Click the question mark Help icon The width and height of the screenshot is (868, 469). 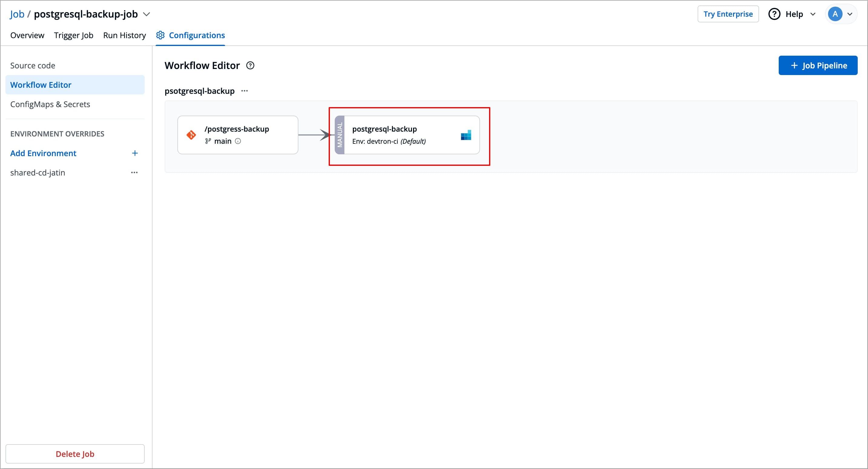774,14
